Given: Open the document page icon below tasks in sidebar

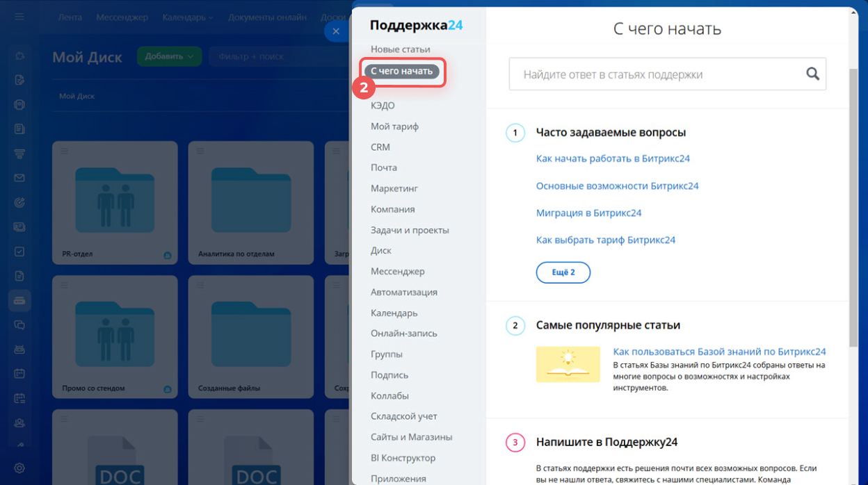Looking at the screenshot, I should coord(19,276).
